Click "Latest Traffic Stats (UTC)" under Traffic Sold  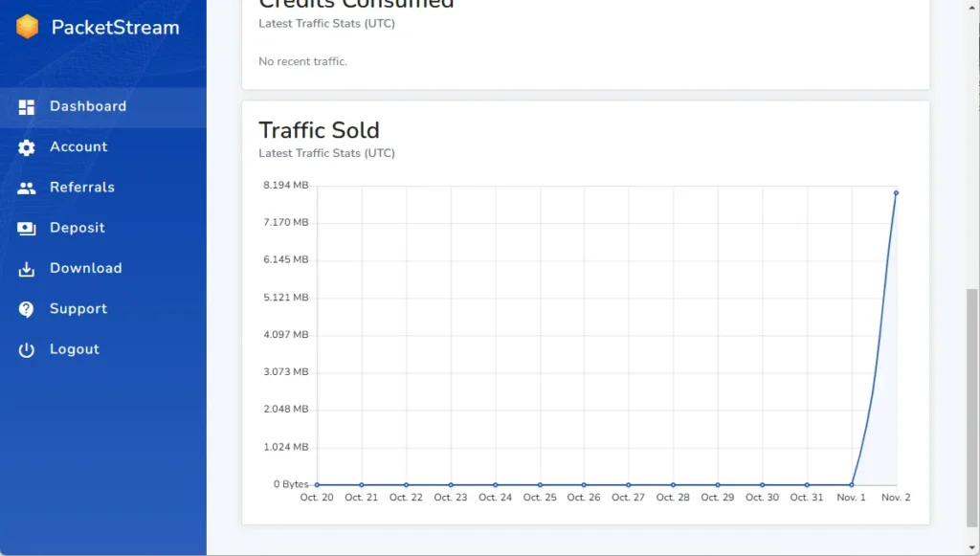[327, 153]
